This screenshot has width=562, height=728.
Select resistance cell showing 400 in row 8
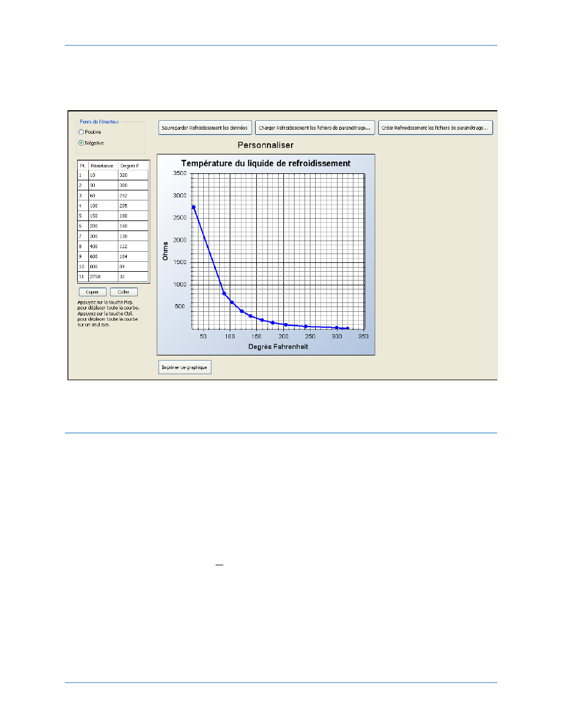click(x=103, y=246)
